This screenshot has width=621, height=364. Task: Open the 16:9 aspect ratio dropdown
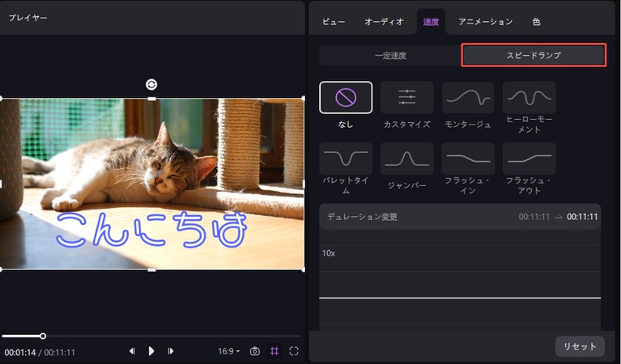tap(228, 351)
